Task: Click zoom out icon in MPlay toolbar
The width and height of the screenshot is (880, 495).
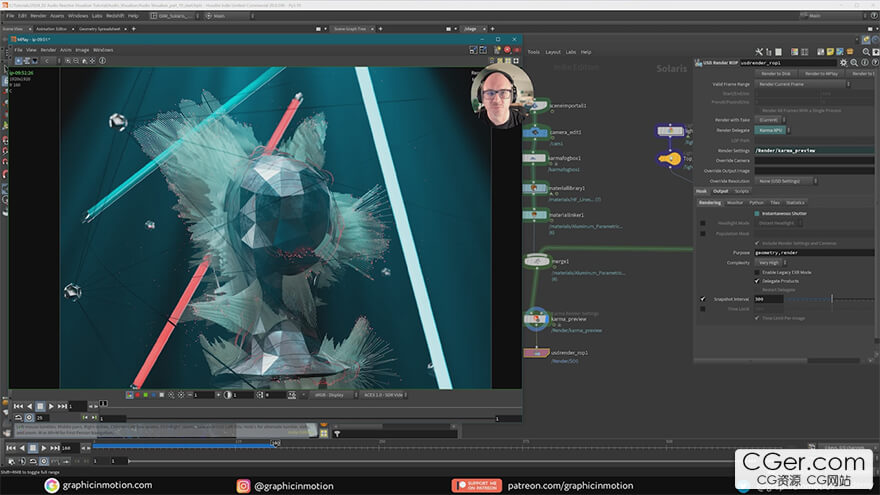Action: pyautogui.click(x=76, y=61)
